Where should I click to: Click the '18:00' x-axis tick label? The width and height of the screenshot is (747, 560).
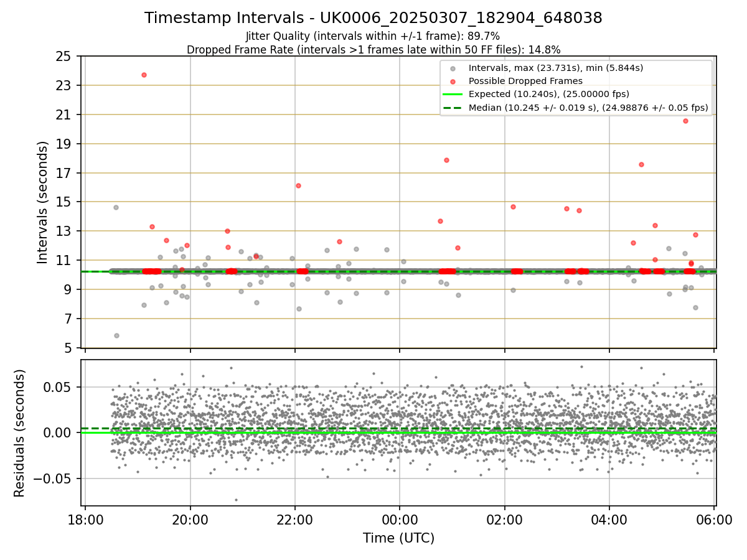[x=85, y=520]
